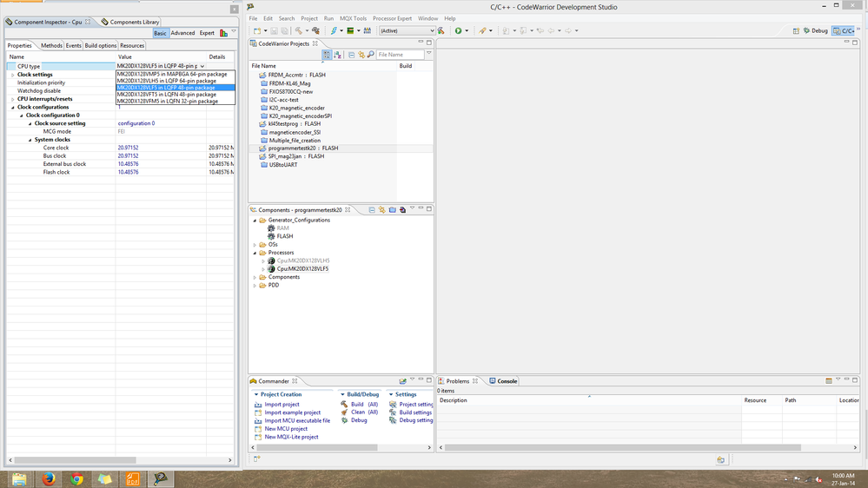
Task: Click Build (All) in Commander
Action: click(x=364, y=405)
